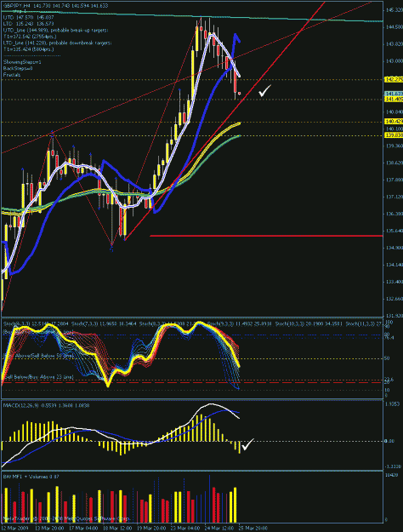Image resolution: width=403 pixels, height=532 pixels.
Task: Click the MACD 0.00 zero level value
Action: click(x=389, y=441)
